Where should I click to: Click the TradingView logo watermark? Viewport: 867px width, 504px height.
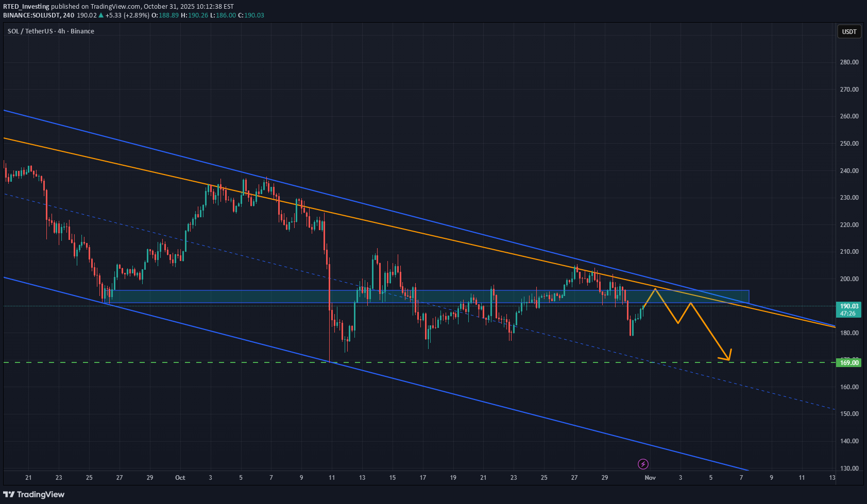33,494
